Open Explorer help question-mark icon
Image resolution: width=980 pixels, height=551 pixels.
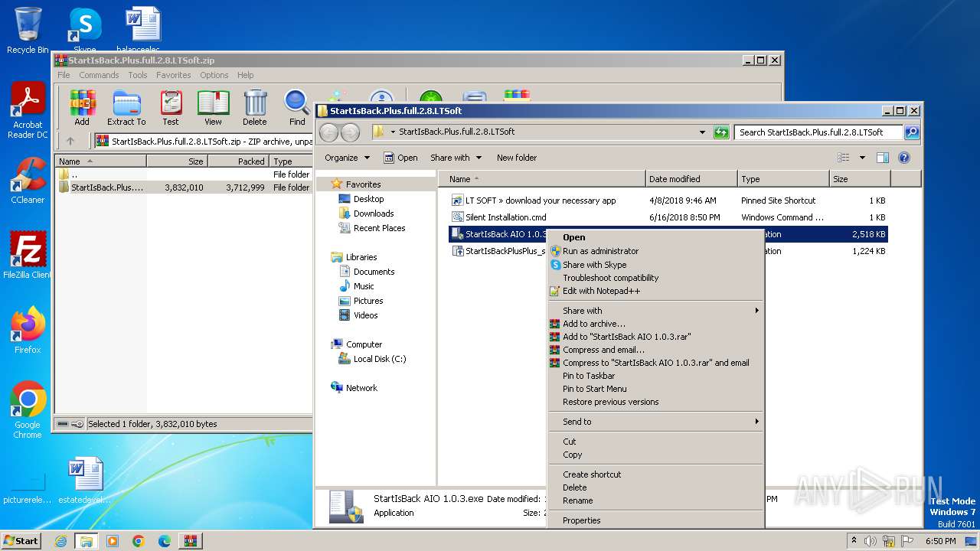coord(904,158)
